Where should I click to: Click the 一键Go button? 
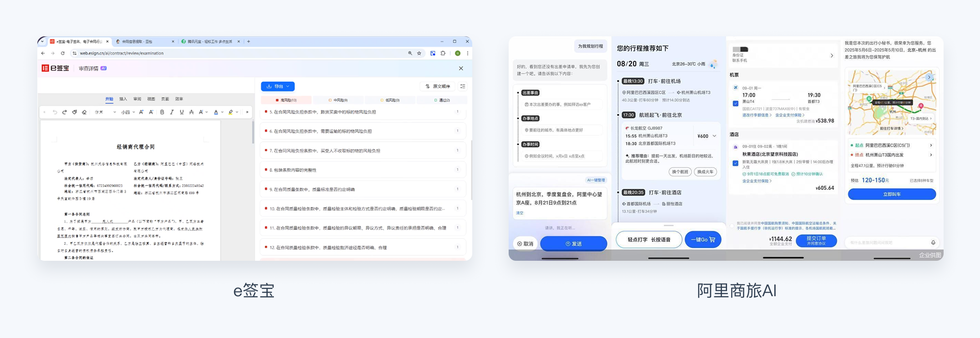tap(703, 239)
